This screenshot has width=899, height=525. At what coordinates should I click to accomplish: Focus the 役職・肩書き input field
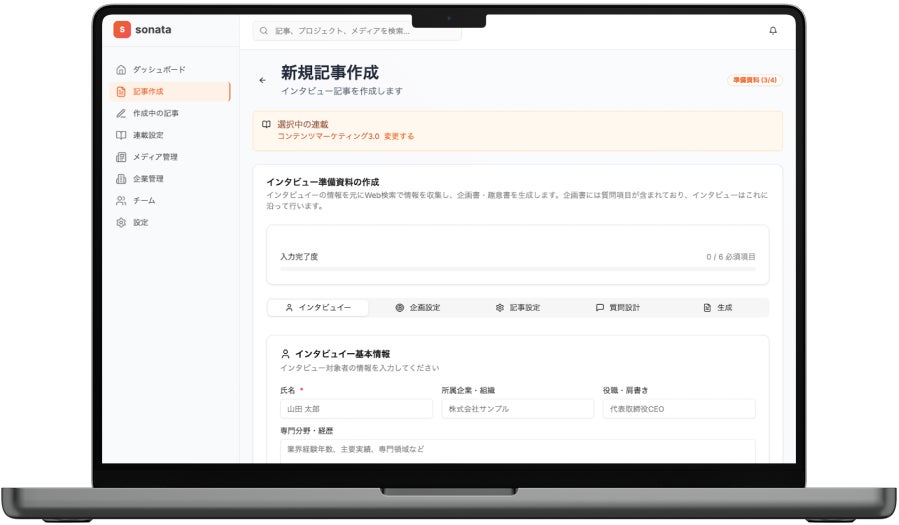679,409
